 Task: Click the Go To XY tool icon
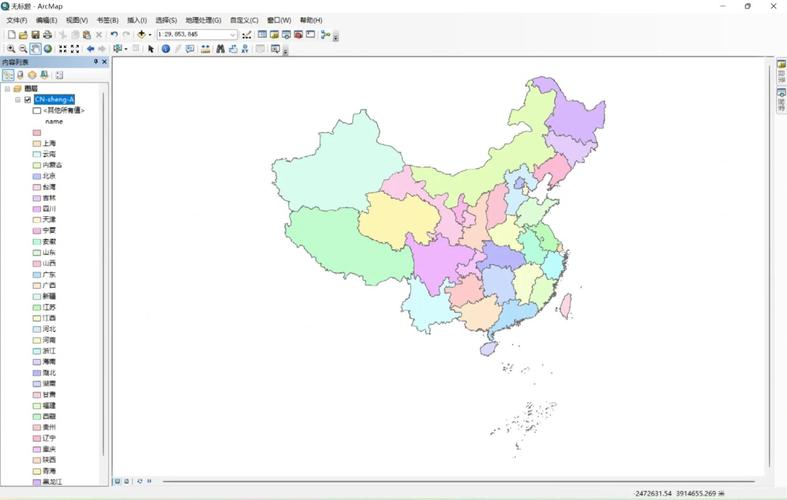245,49
